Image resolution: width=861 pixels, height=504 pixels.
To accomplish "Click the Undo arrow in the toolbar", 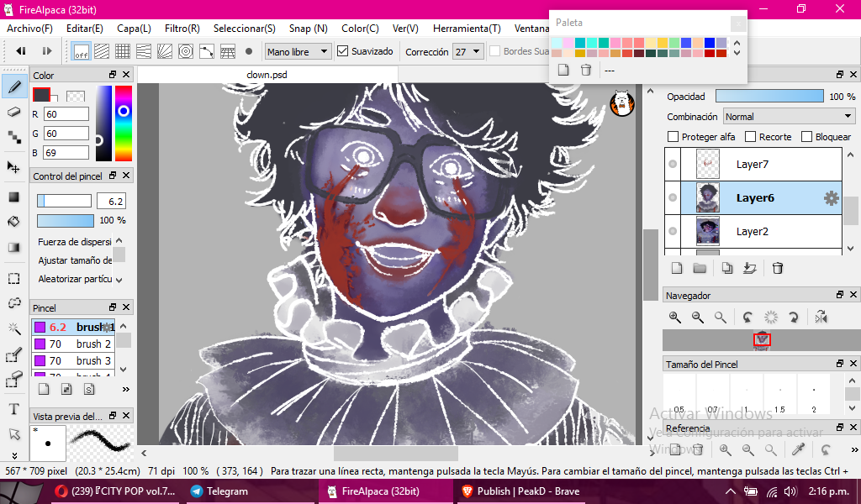I will pyautogui.click(x=21, y=51).
